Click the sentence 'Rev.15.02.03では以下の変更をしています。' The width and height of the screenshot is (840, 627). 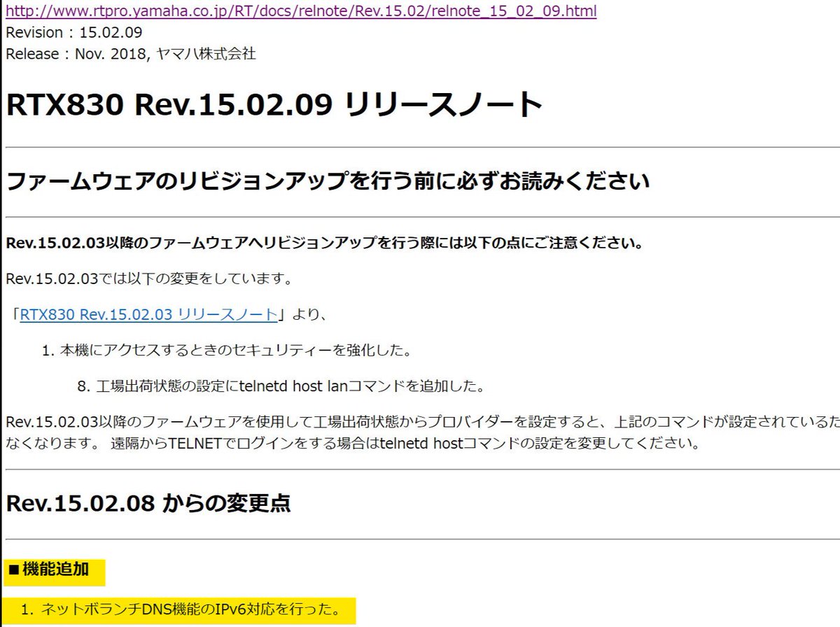click(x=149, y=279)
